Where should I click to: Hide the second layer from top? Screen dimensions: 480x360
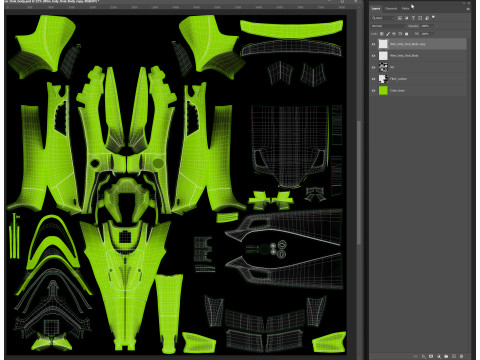click(373, 56)
